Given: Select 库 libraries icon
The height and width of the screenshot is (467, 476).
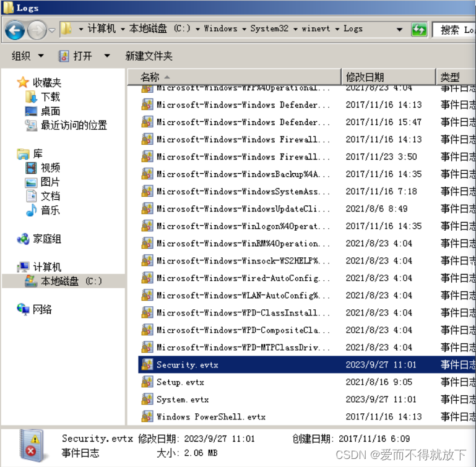Looking at the screenshot, I should coord(23,153).
